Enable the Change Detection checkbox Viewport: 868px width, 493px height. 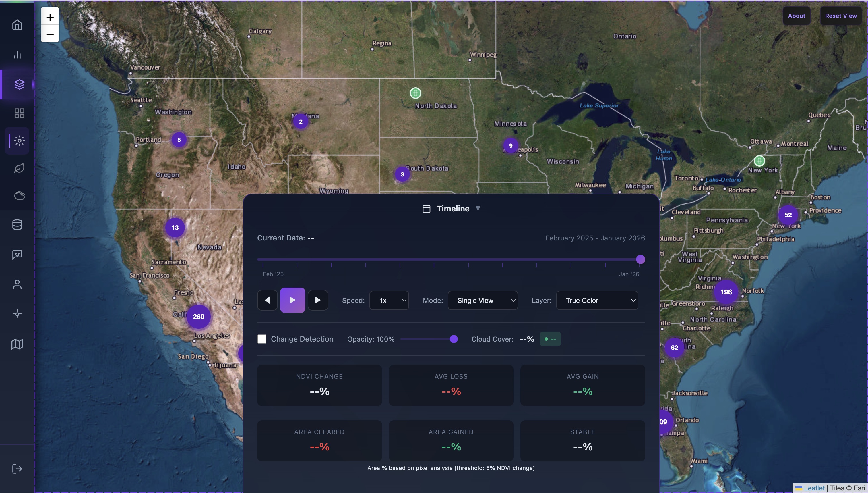261,339
